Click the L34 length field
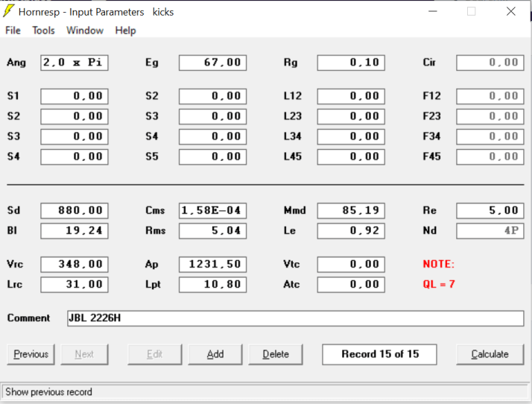Viewport: 532px width, 404px height. (x=351, y=136)
